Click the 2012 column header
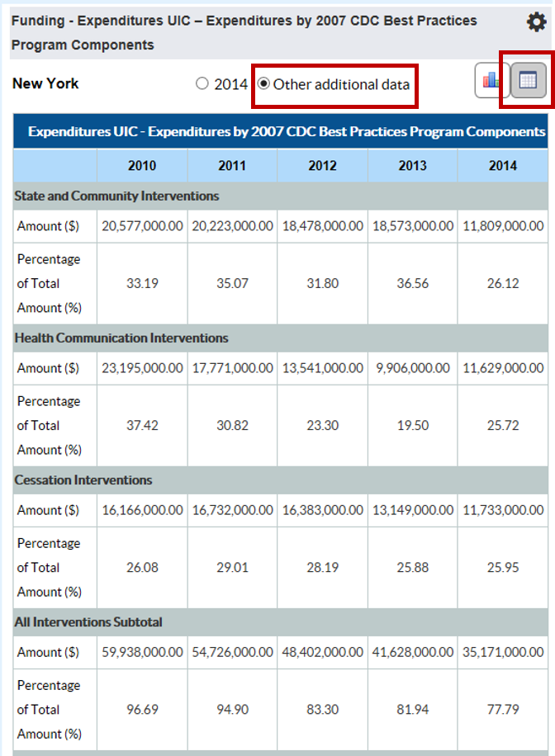The width and height of the screenshot is (555, 756). 321,165
